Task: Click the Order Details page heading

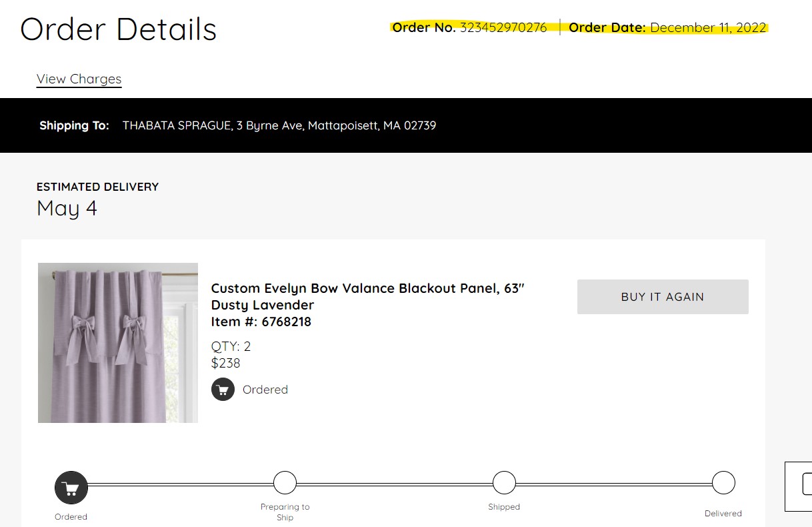Action: point(119,29)
